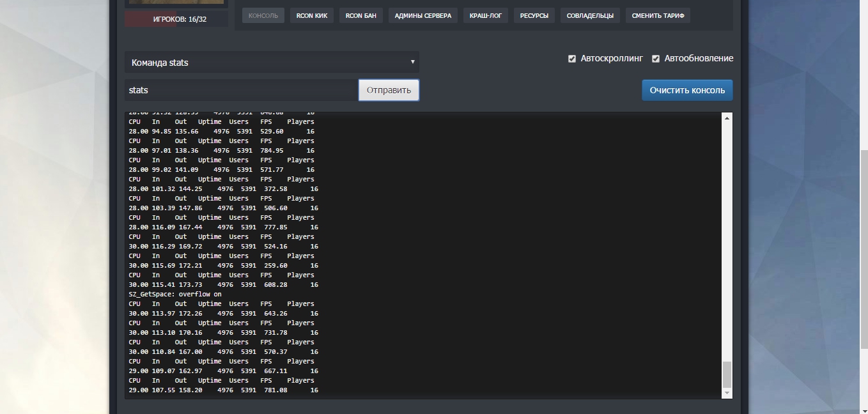
Task: Expand the Команда stats dropdown
Action: coord(272,62)
